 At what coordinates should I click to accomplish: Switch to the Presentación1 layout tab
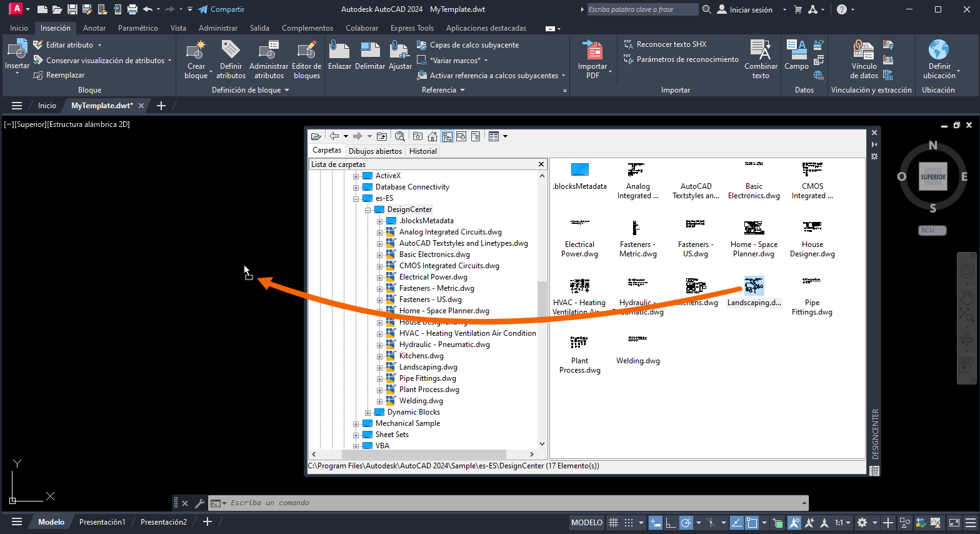click(x=102, y=522)
